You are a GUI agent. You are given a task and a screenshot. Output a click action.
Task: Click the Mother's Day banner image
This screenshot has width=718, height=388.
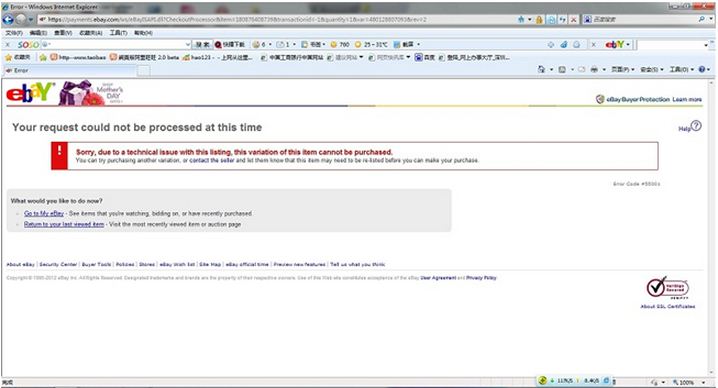[91, 93]
